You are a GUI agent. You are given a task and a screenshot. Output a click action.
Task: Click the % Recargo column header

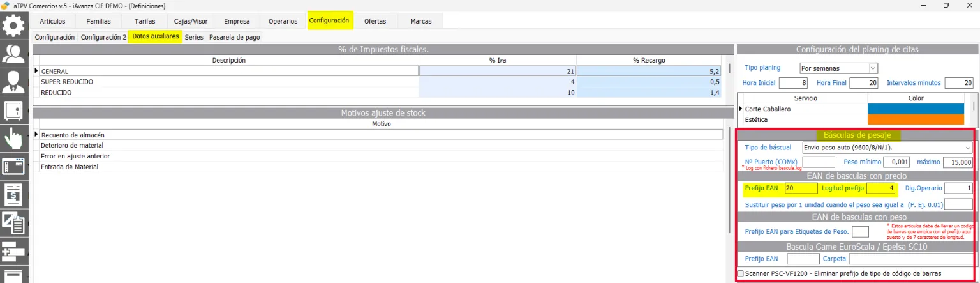(650, 60)
